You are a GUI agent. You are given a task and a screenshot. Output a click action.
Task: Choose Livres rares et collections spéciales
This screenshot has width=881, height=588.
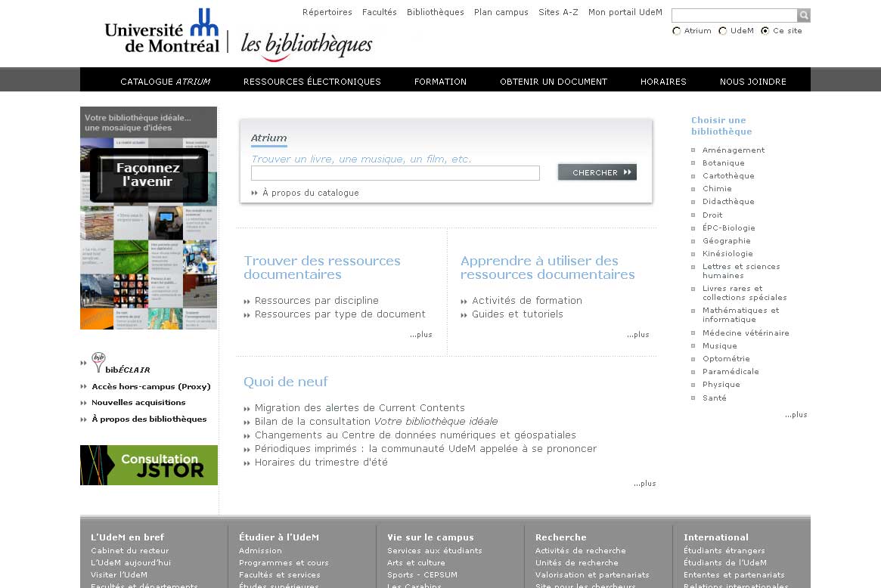click(744, 293)
